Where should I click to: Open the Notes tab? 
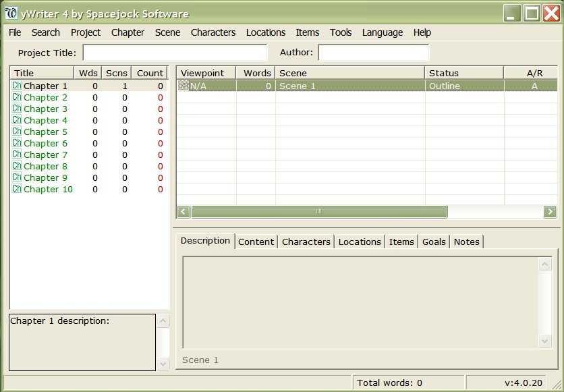[x=466, y=242]
